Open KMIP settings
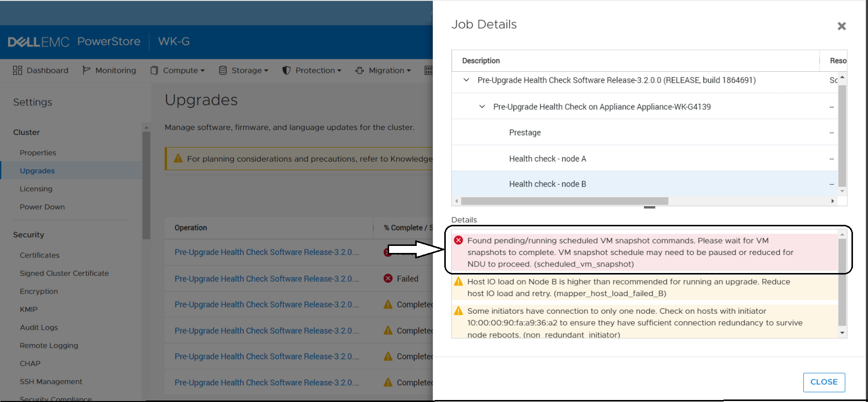 coord(29,309)
